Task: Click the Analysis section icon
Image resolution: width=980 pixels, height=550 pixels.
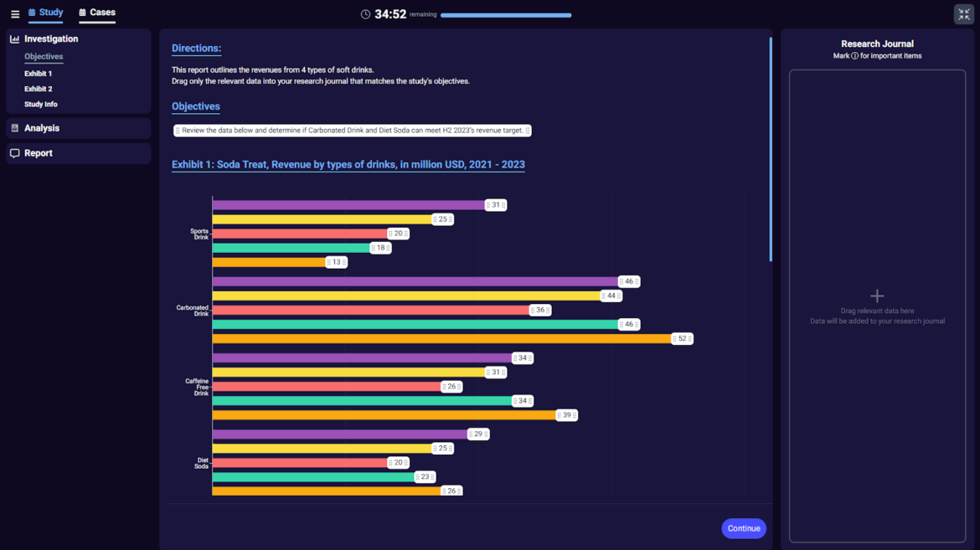Action: tap(14, 128)
